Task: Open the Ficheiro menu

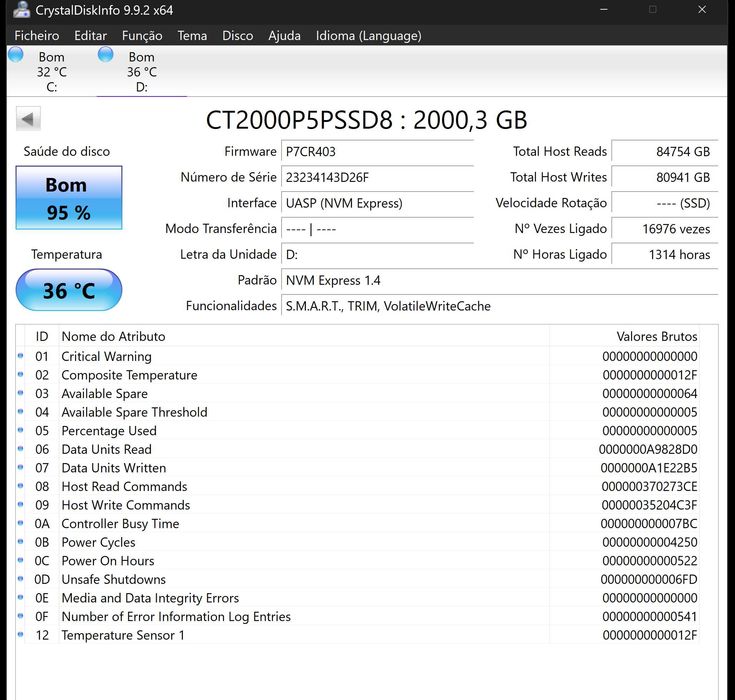Action: coord(37,36)
